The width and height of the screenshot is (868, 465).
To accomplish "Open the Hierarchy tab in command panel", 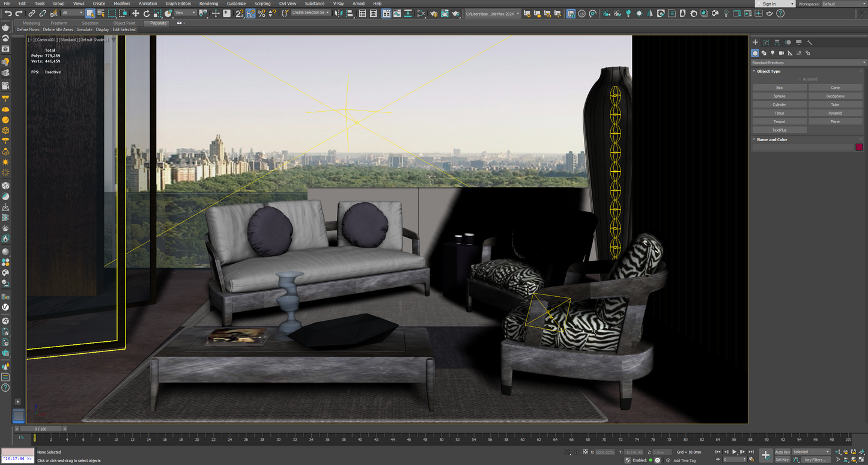I will [777, 43].
